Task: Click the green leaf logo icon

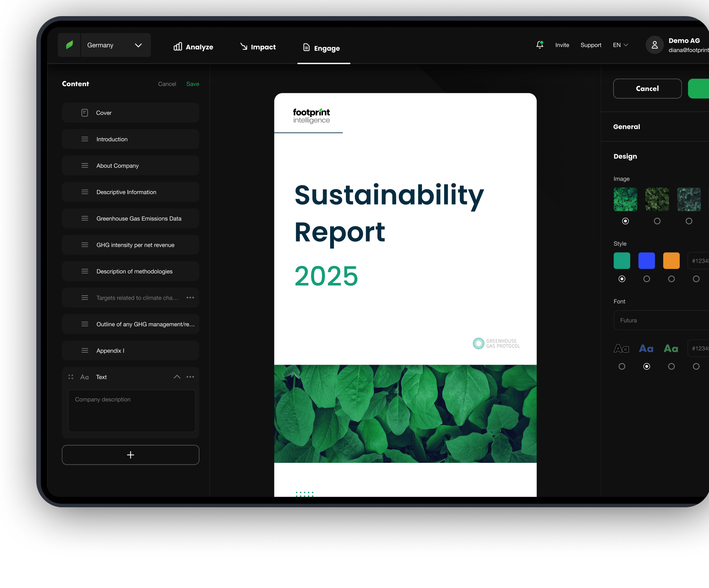Action: 69,45
